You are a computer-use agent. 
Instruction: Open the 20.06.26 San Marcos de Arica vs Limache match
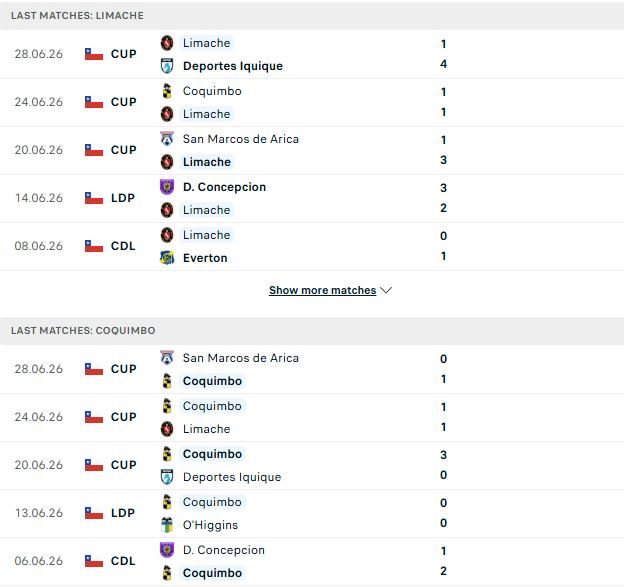tap(312, 150)
